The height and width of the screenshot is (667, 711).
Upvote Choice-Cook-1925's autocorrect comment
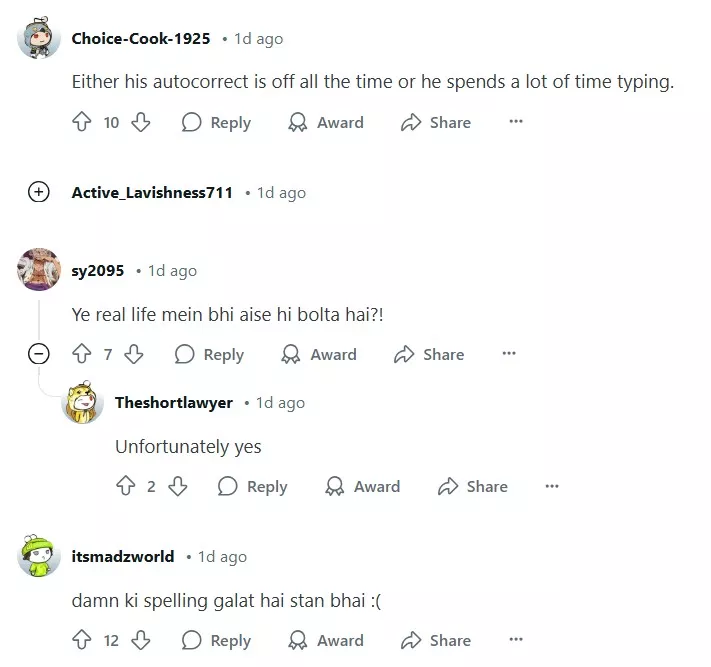tap(82, 122)
